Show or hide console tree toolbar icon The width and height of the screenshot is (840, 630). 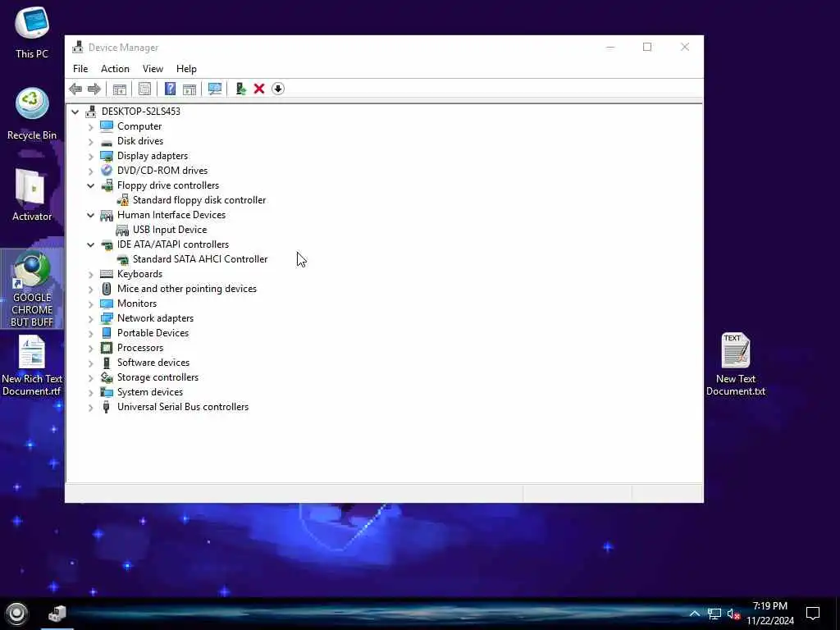tap(120, 89)
